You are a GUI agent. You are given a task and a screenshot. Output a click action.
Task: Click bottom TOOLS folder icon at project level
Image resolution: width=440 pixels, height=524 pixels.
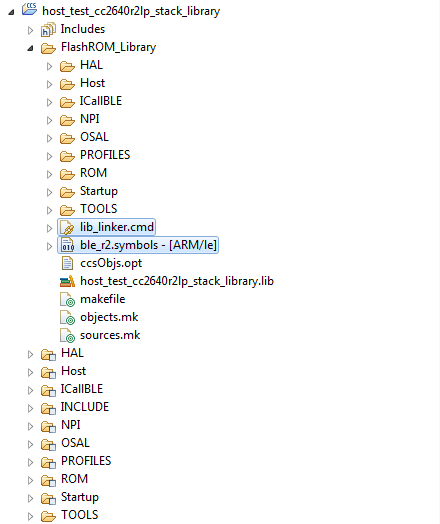(48, 516)
